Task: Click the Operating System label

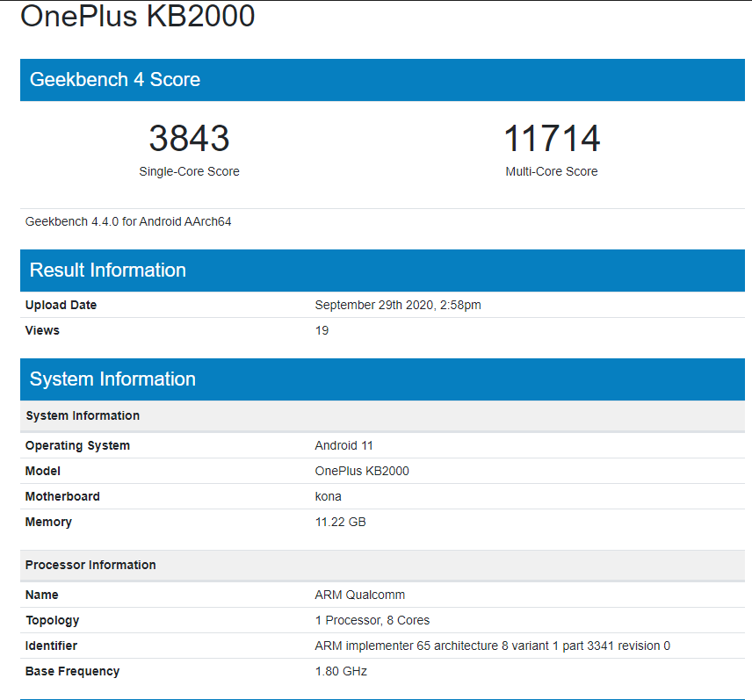Action: coord(77,445)
